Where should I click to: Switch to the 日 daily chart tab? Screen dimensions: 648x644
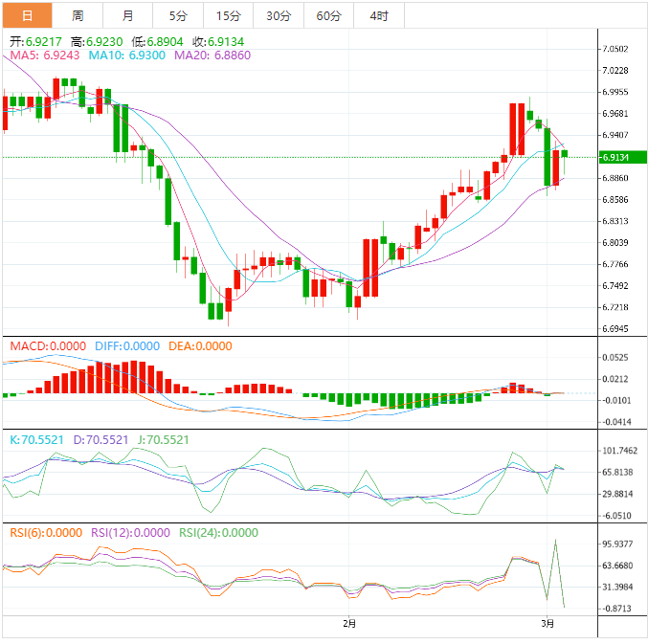click(x=27, y=15)
